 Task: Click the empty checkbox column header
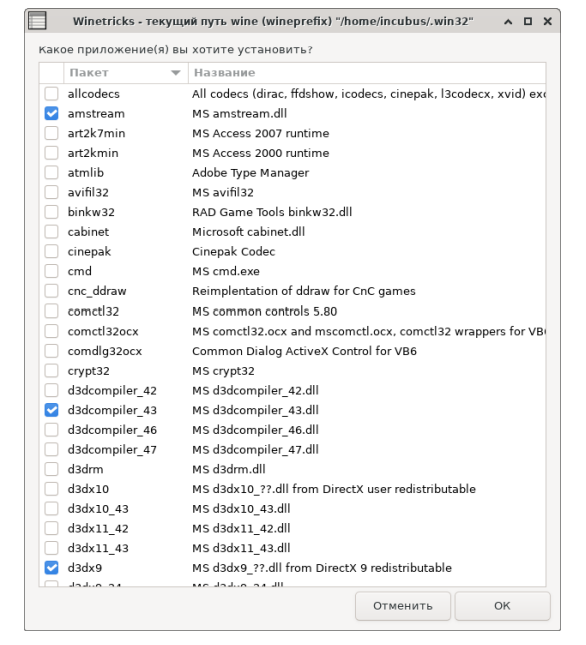pyautogui.click(x=51, y=73)
